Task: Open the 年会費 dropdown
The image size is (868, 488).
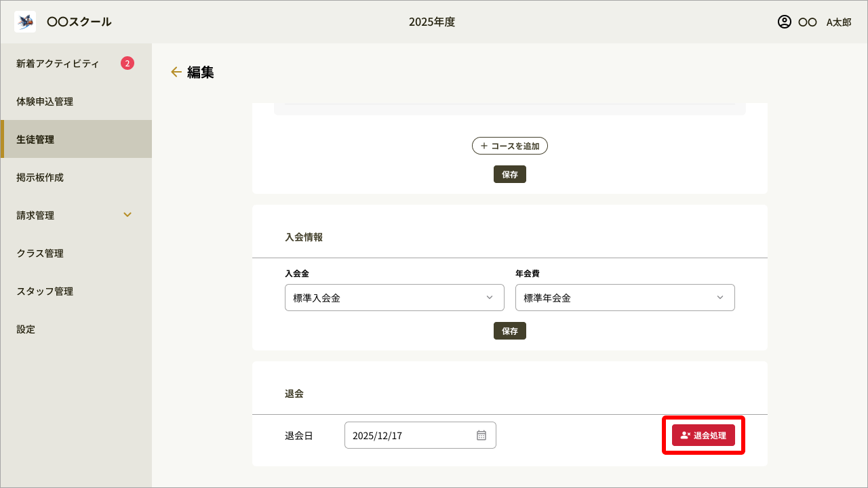Action: (625, 298)
